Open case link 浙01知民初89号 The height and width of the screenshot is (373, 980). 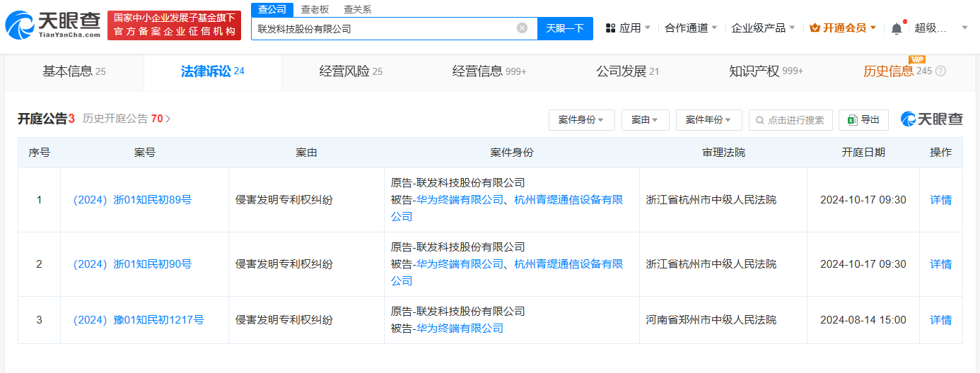tap(132, 200)
